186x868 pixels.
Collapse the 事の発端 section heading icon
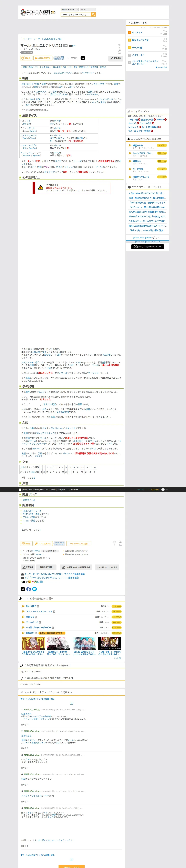point(20,387)
